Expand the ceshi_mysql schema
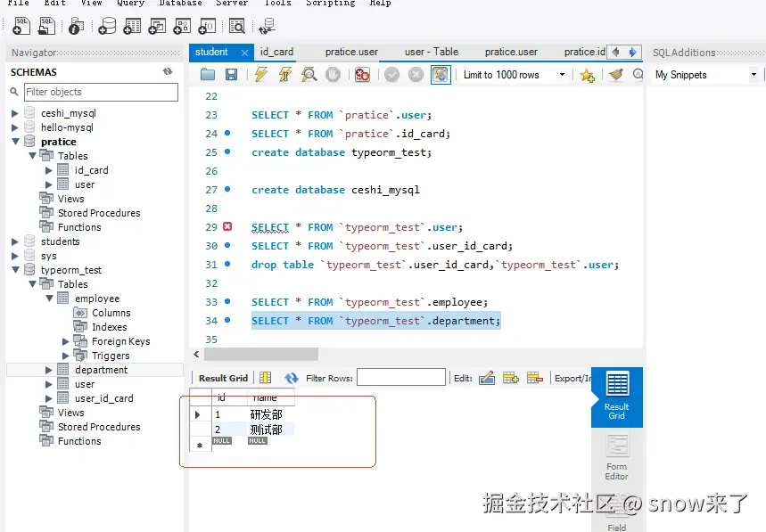The height and width of the screenshot is (532, 766). [x=14, y=113]
